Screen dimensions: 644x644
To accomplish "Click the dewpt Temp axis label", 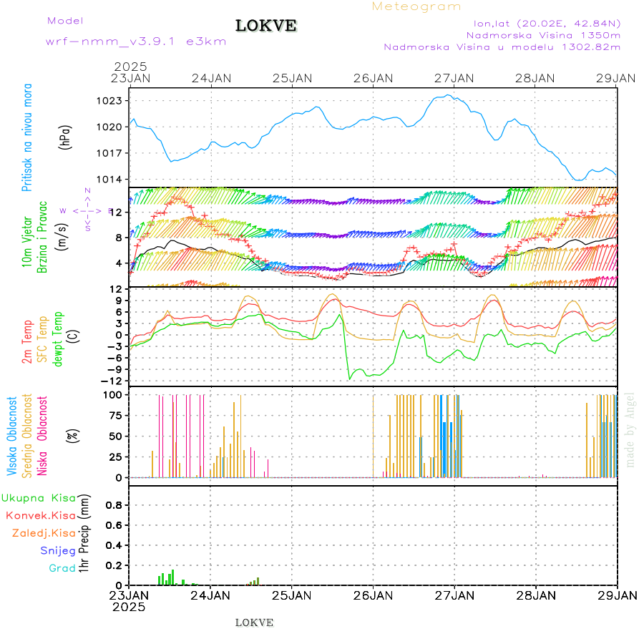I will point(58,338).
